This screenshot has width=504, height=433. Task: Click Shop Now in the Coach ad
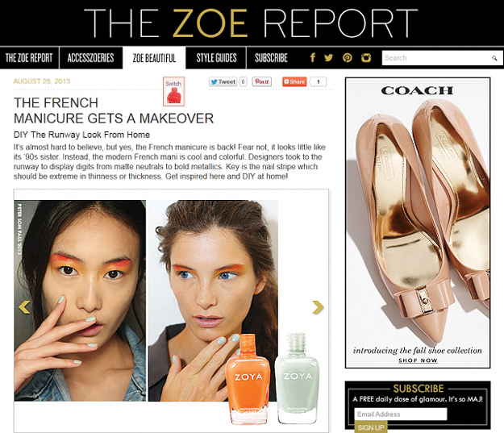(x=418, y=360)
